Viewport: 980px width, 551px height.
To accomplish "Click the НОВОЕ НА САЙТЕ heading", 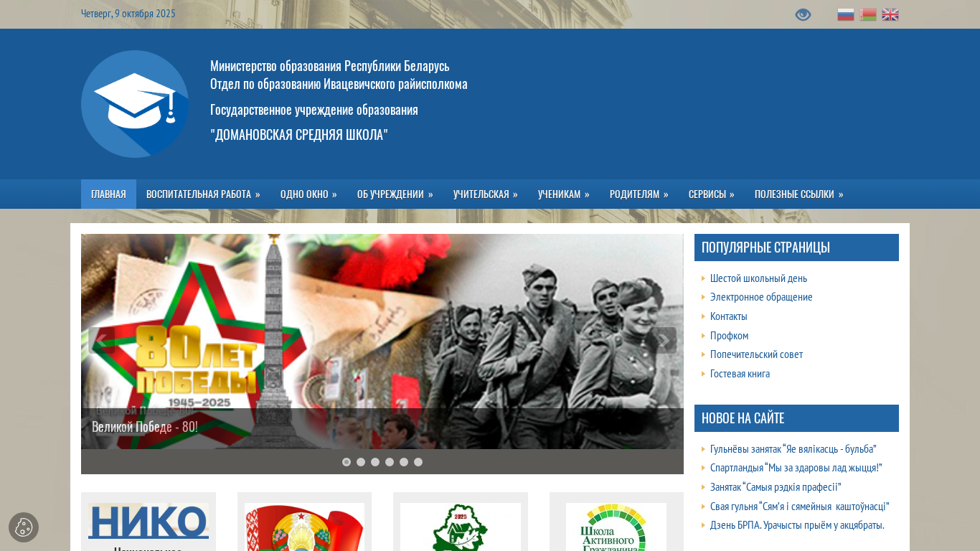I will click(743, 418).
